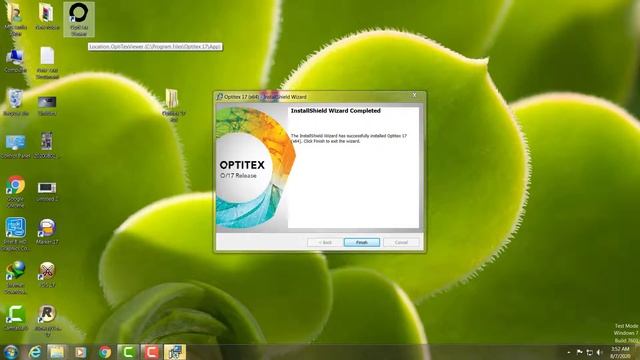640x360 pixels.
Task: Open the clock showing 3:52 AM
Action: [620, 352]
